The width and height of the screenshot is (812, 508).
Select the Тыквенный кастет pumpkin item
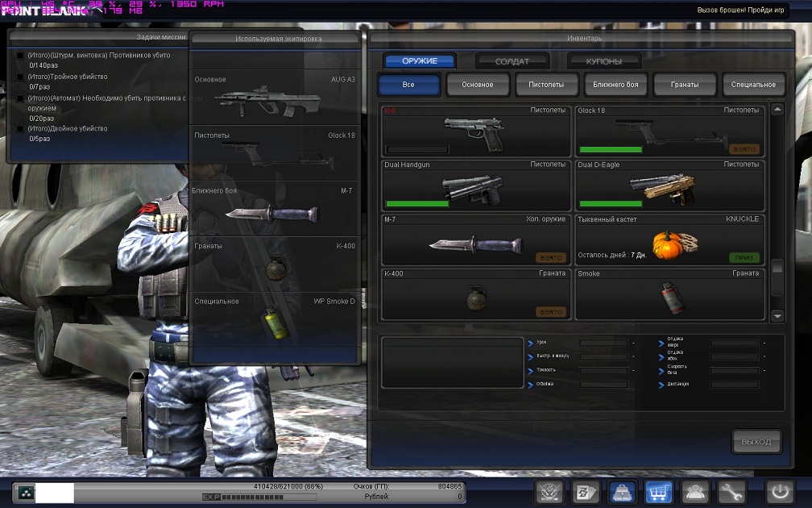click(x=669, y=239)
